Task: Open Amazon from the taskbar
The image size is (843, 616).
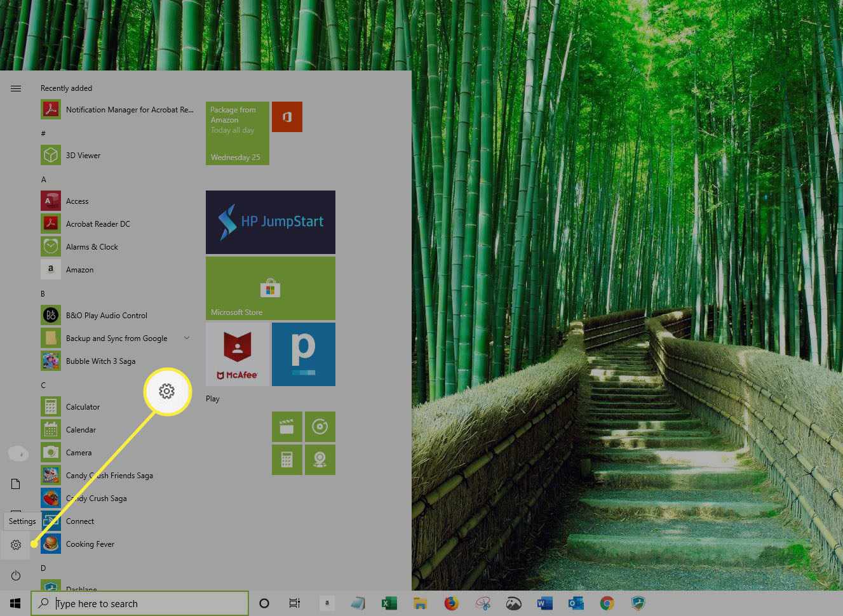Action: [327, 603]
